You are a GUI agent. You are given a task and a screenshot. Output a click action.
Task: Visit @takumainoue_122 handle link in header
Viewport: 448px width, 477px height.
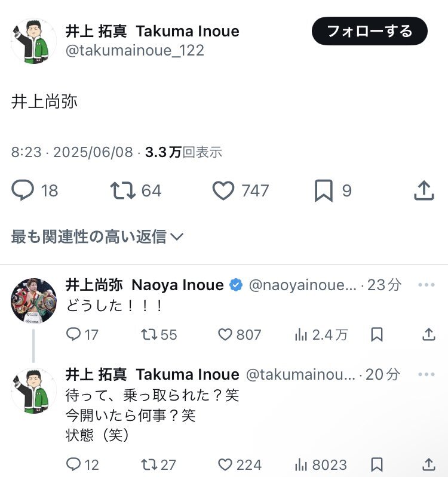[135, 51]
